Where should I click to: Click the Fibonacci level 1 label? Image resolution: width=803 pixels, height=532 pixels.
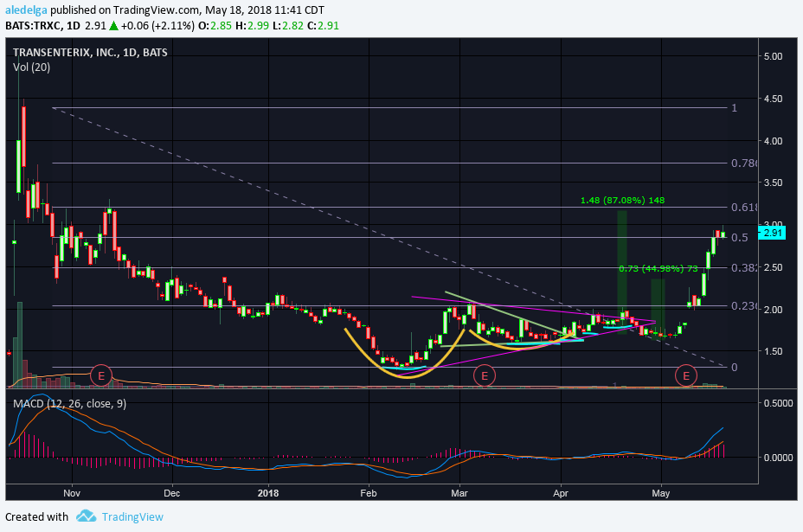click(734, 108)
